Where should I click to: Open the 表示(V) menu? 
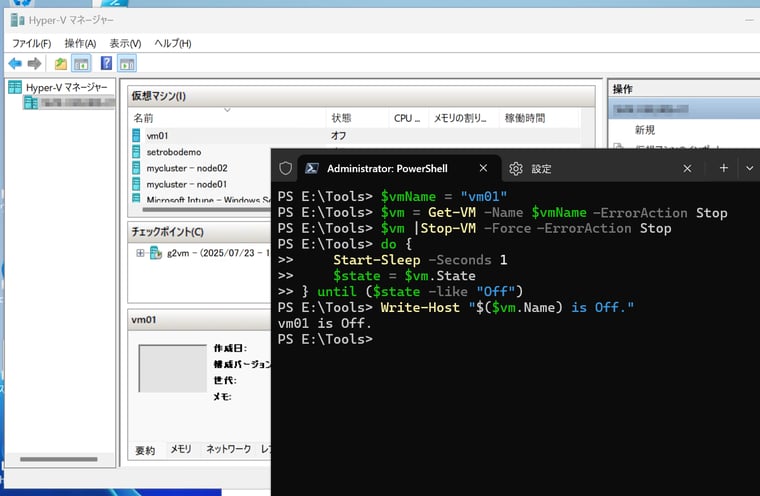coord(125,44)
